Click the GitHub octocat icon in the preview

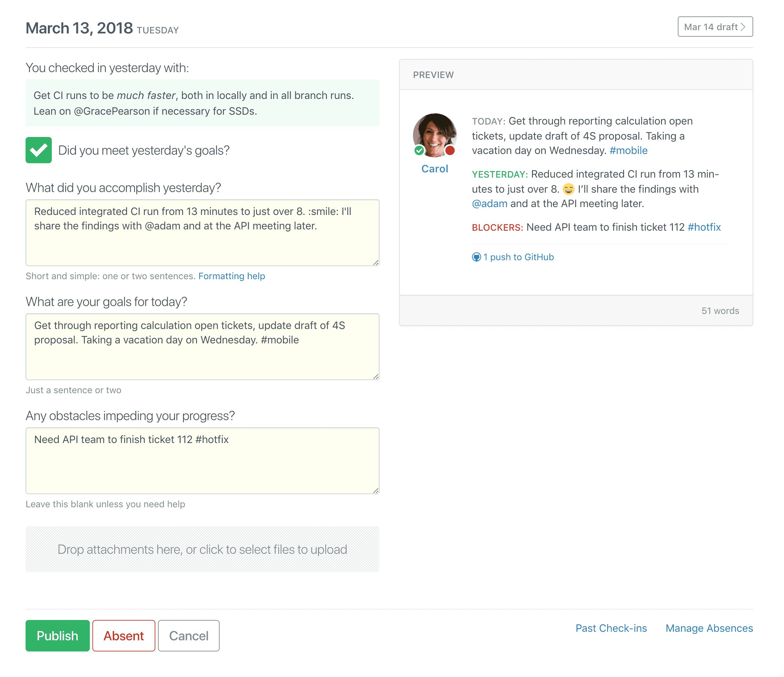point(476,257)
